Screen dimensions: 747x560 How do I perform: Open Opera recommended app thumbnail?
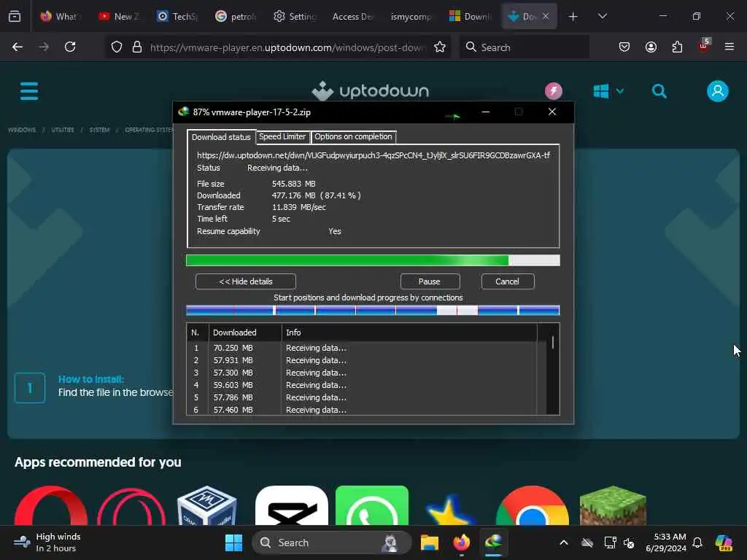coord(51,506)
